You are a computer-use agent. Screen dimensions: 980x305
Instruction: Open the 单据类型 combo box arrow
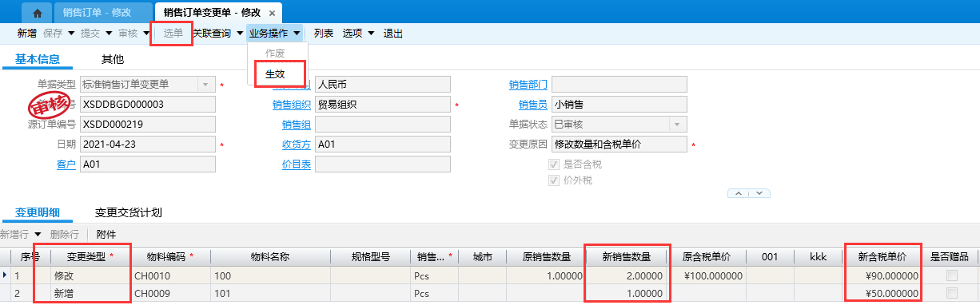(x=206, y=84)
